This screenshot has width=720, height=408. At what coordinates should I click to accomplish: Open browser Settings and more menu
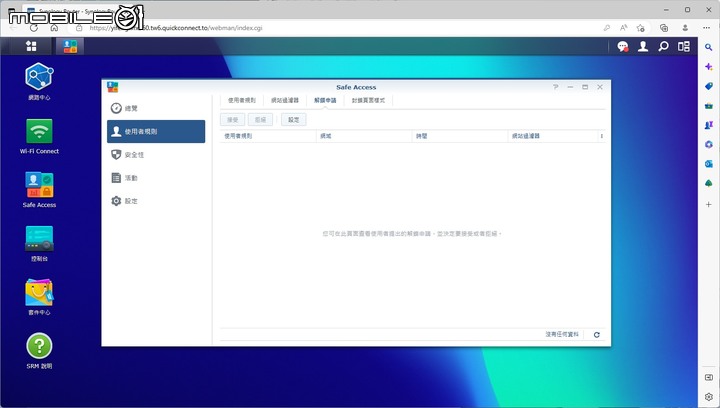[x=706, y=28]
